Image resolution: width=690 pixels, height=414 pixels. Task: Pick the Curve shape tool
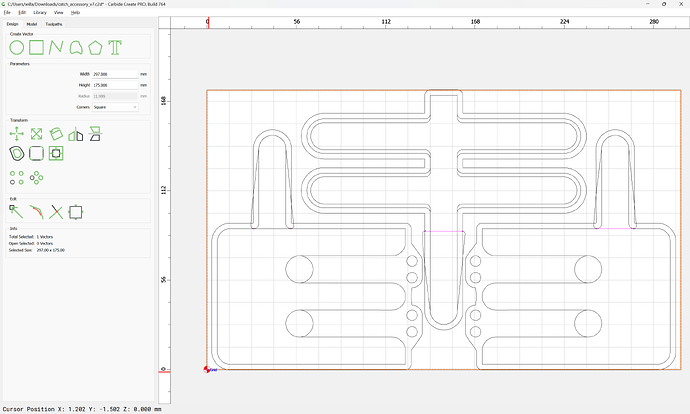coord(76,48)
